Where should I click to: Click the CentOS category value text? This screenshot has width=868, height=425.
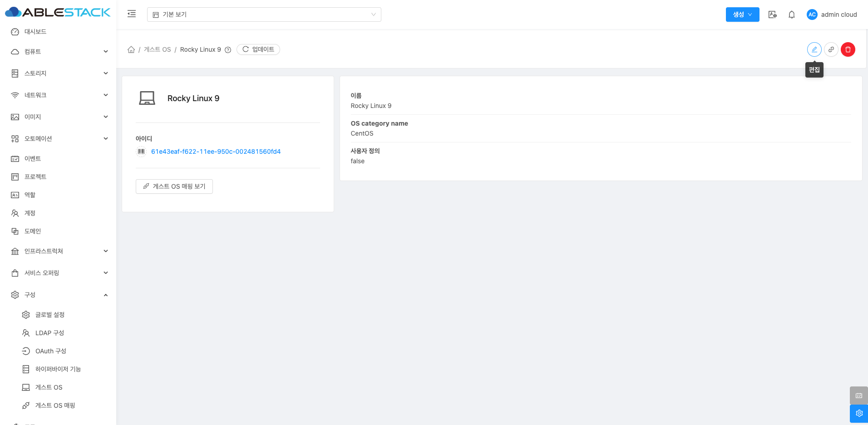pyautogui.click(x=362, y=133)
